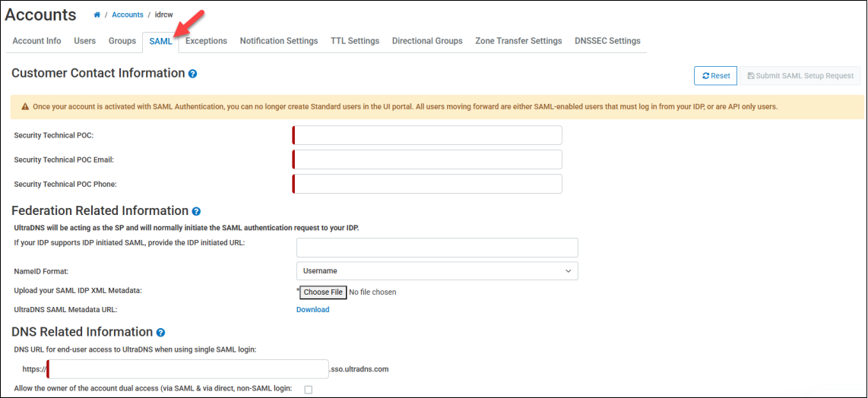
Task: Click the Reset button
Action: coord(715,76)
